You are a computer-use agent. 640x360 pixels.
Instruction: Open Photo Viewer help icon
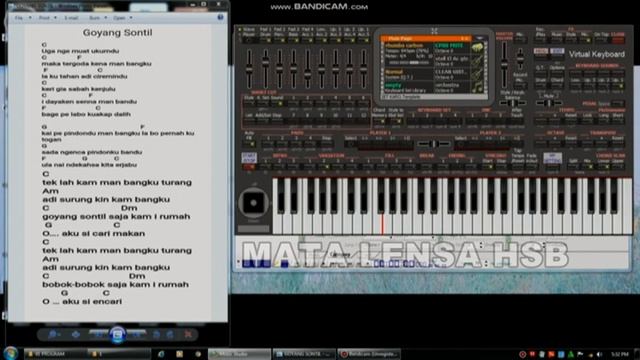pyautogui.click(x=220, y=17)
